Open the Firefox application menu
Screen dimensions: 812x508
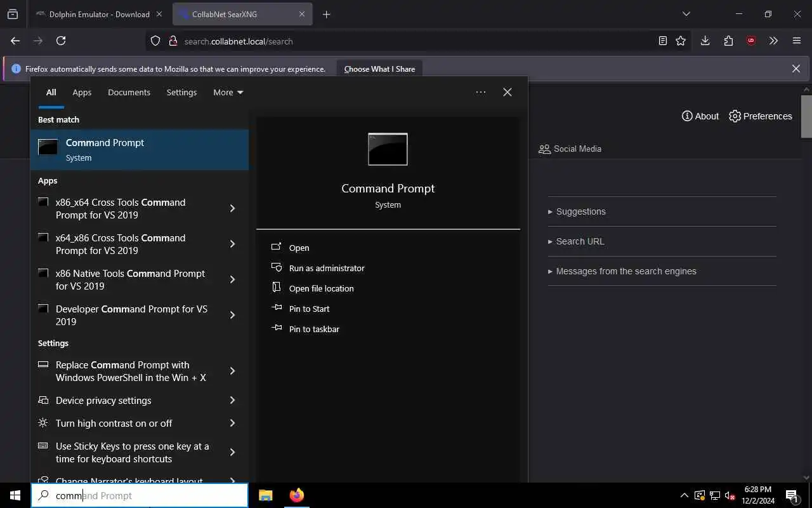point(797,41)
